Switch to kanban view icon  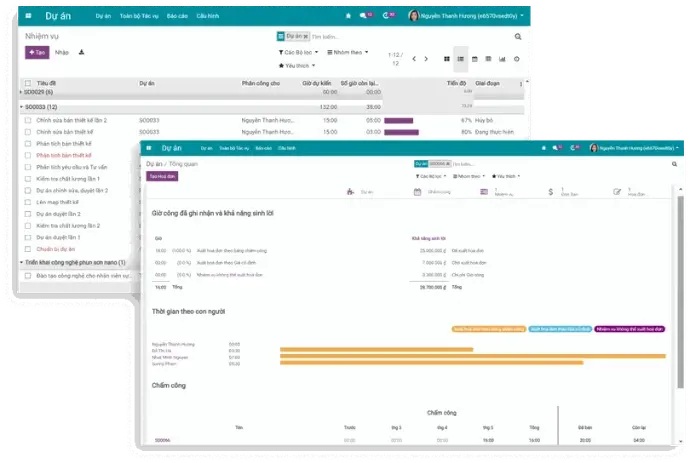pos(448,59)
